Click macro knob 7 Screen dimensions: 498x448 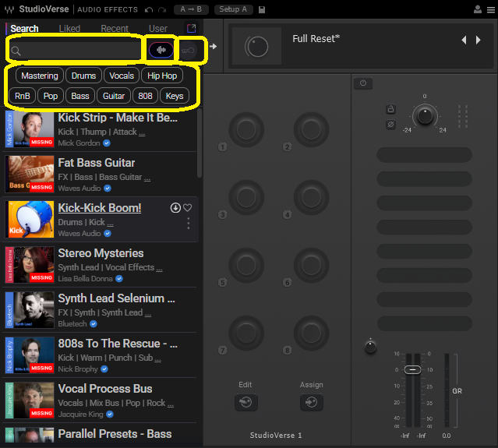246,333
